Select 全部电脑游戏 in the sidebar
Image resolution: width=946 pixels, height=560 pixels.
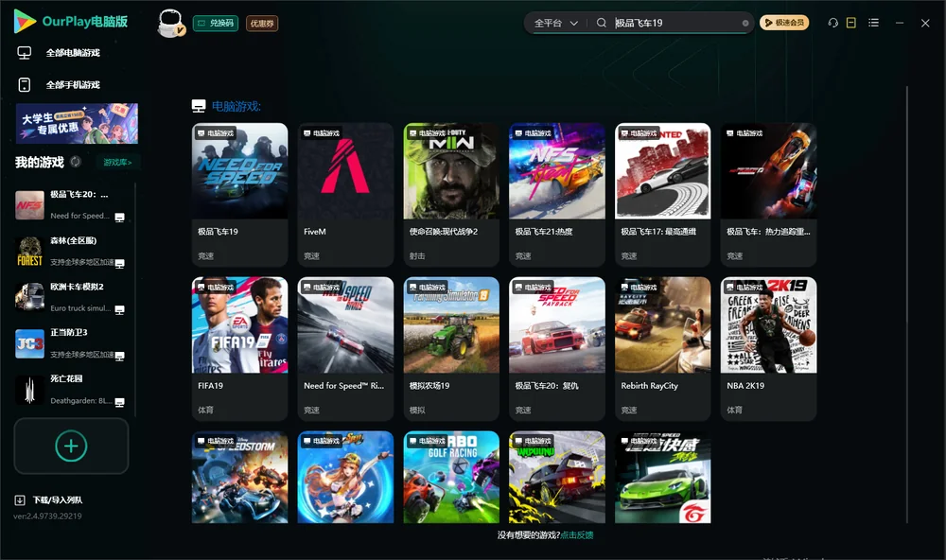pyautogui.click(x=73, y=53)
